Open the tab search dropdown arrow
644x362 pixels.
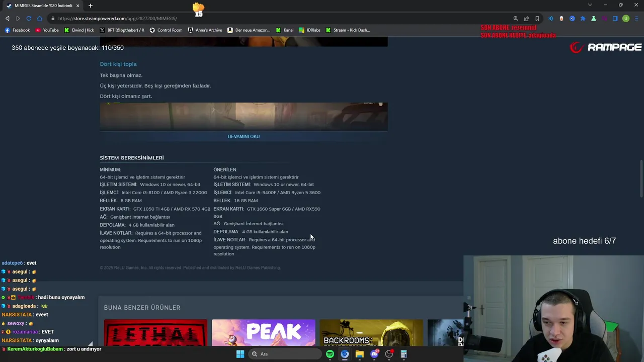pos(590,5)
